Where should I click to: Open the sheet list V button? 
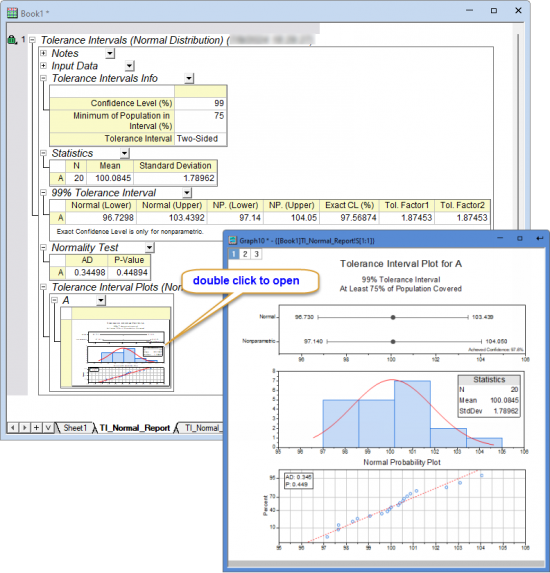[48, 427]
